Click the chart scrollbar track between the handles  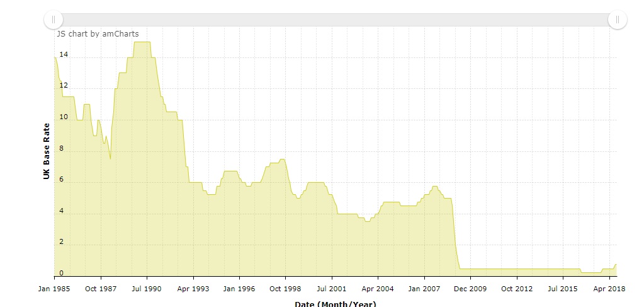click(335, 20)
